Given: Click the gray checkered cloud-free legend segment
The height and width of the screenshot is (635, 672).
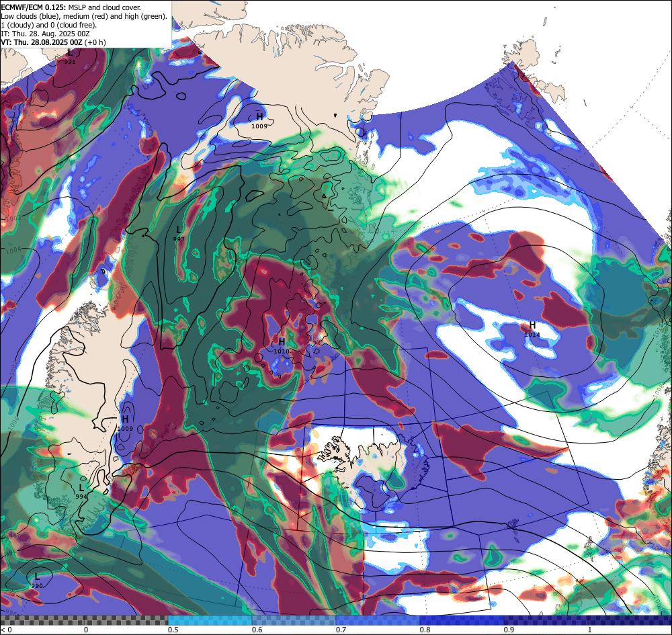Looking at the screenshot, I should point(84,620).
